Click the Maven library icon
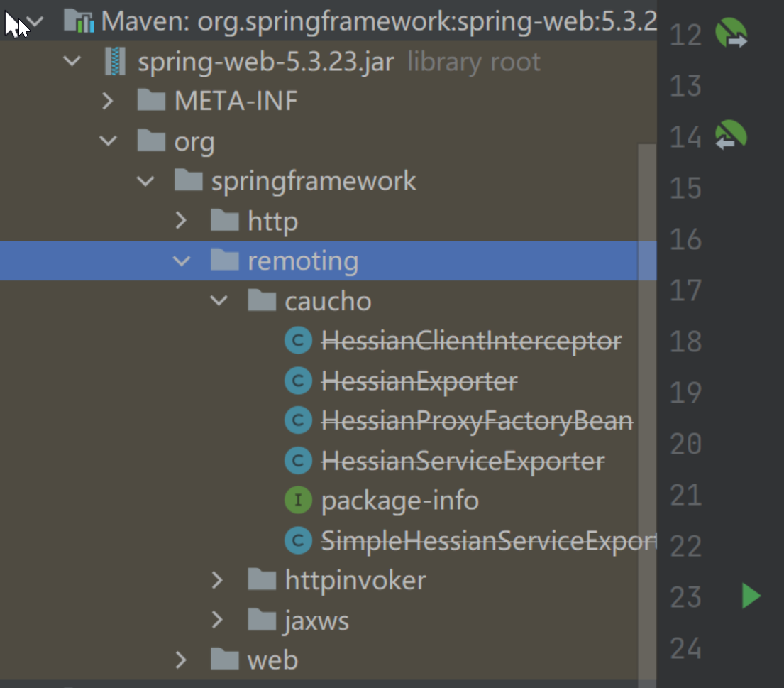The height and width of the screenshot is (688, 784). pyautogui.click(x=79, y=21)
